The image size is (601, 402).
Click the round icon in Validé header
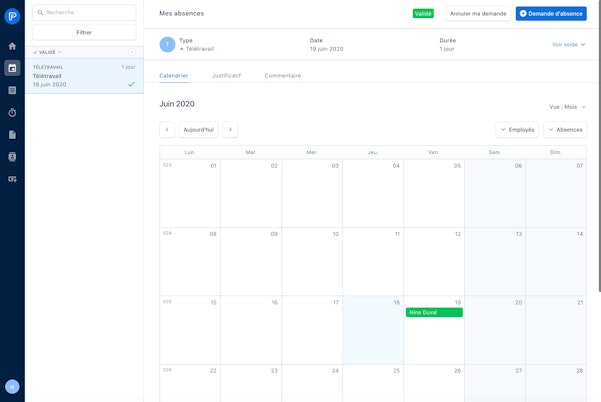click(131, 52)
